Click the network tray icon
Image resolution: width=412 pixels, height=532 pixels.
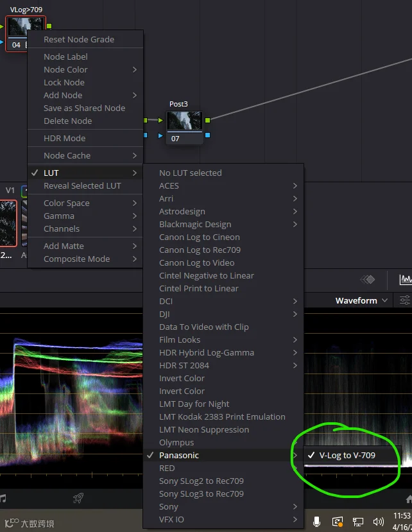tap(358, 522)
